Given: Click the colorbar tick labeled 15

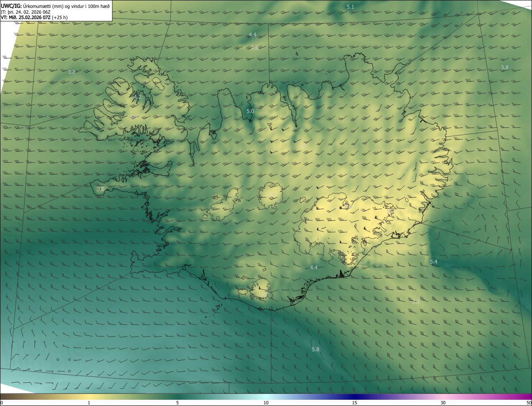Looking at the screenshot, I should (x=355, y=403).
